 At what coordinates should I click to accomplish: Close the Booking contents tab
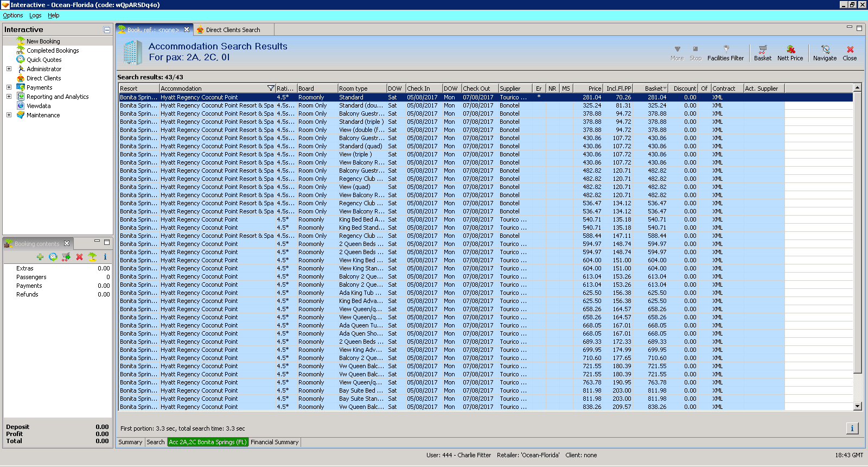pyautogui.click(x=67, y=243)
